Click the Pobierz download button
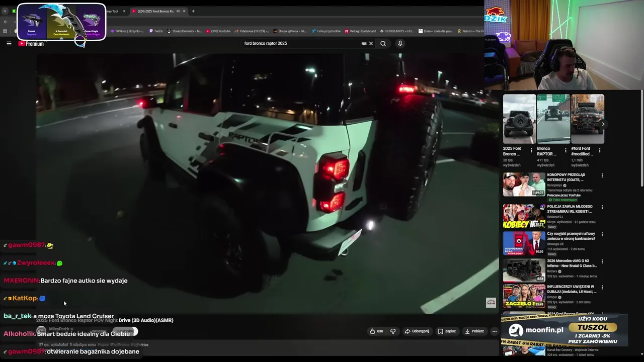Image resolution: width=644 pixels, height=362 pixels. point(474,331)
